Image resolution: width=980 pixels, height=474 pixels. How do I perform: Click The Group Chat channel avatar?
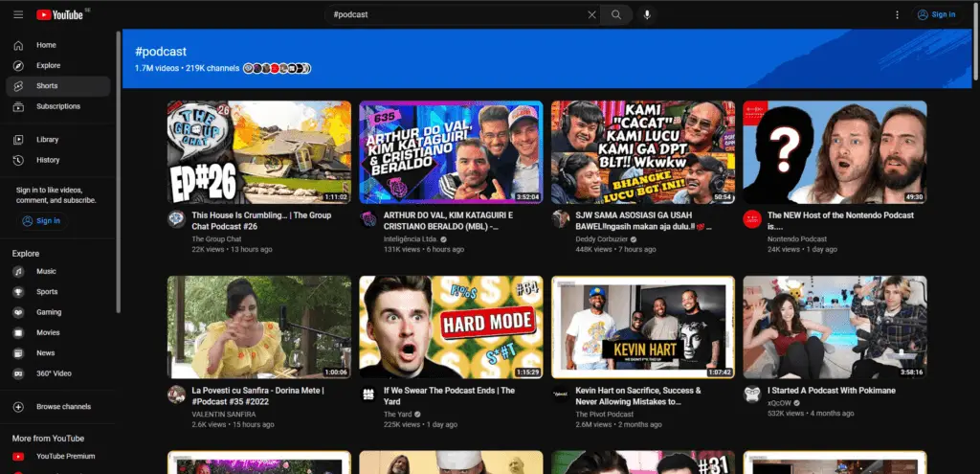point(176,219)
